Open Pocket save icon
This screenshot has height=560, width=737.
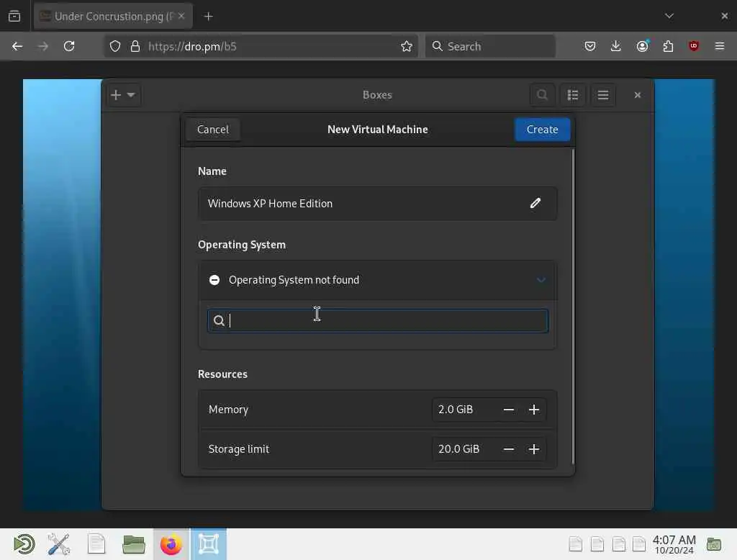click(x=590, y=46)
